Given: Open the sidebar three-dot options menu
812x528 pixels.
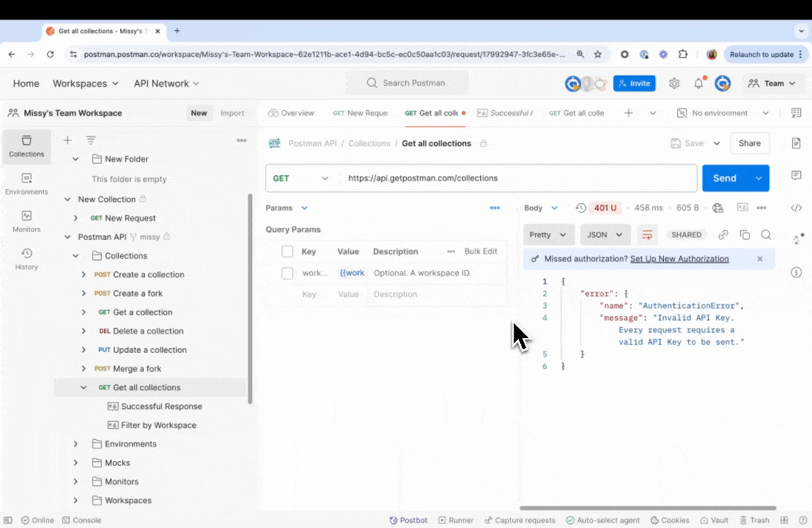Looking at the screenshot, I should pos(241,140).
